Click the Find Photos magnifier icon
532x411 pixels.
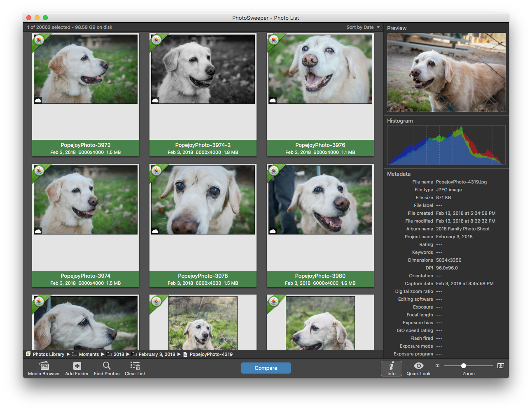point(107,366)
